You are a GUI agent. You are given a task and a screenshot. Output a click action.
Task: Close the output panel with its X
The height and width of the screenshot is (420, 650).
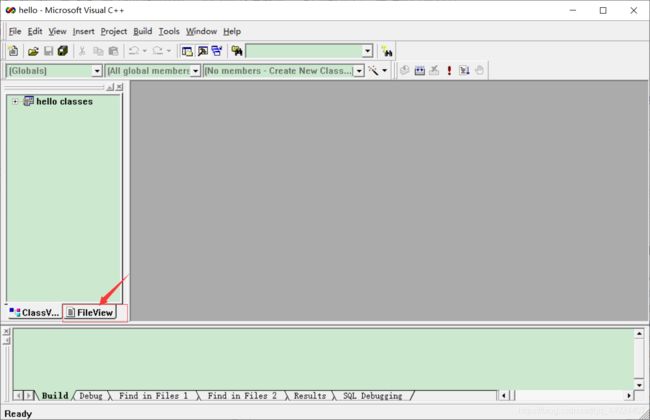6,332
